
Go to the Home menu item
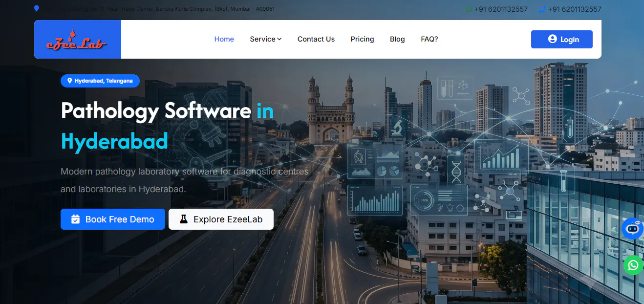(x=224, y=39)
